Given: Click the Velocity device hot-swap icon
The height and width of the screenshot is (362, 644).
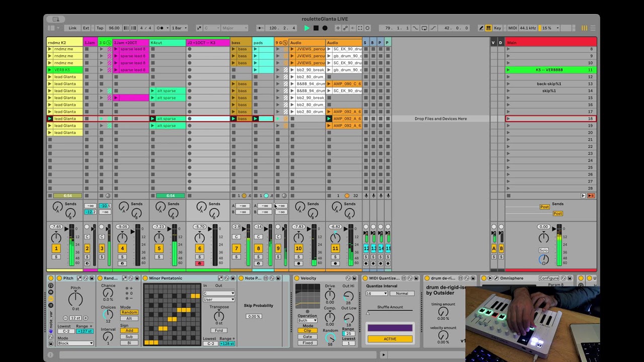Looking at the screenshot, I should click(347, 278).
